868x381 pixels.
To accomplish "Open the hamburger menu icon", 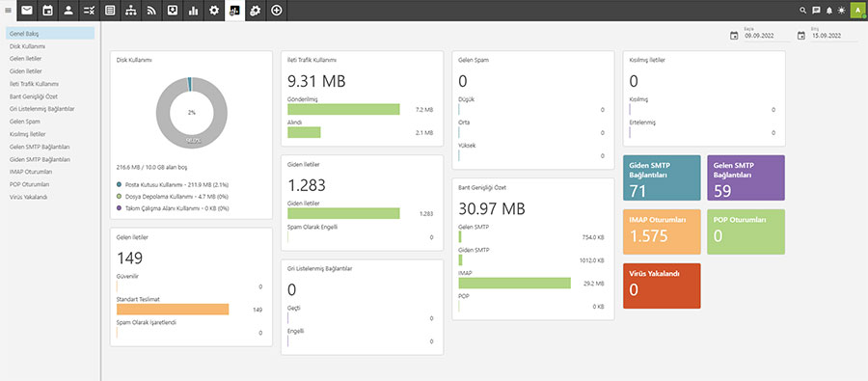I will point(8,10).
